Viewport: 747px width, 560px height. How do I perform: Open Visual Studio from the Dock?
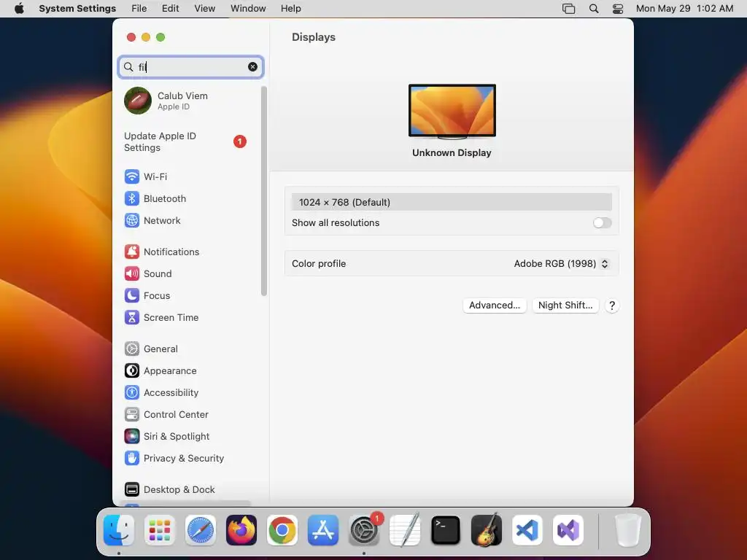568,530
